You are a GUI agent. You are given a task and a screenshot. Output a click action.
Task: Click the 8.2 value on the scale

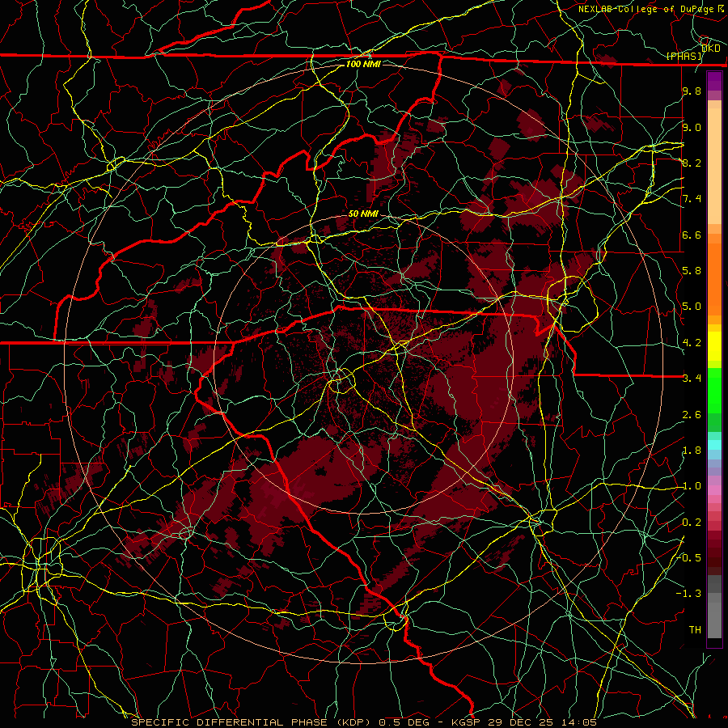pos(692,163)
